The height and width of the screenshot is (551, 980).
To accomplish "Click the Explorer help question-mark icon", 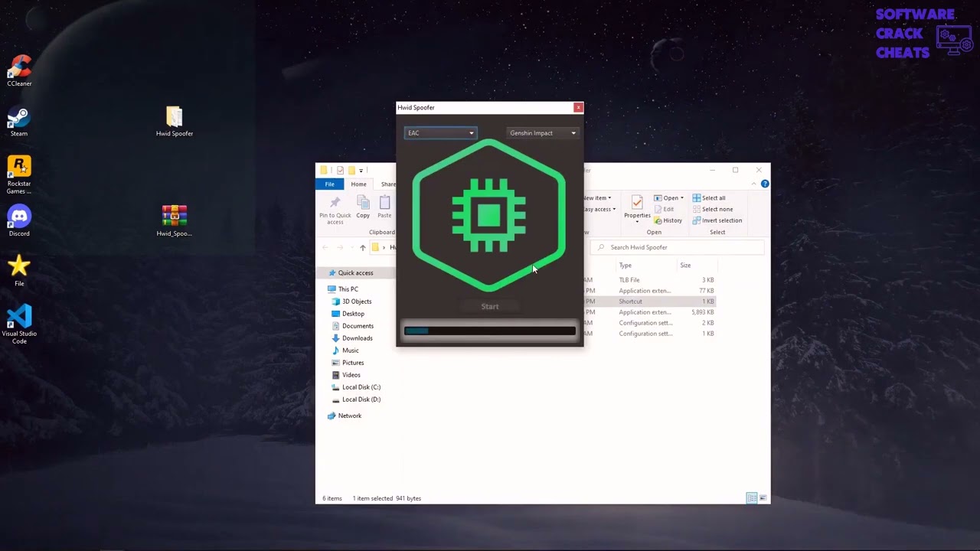I will [x=765, y=184].
